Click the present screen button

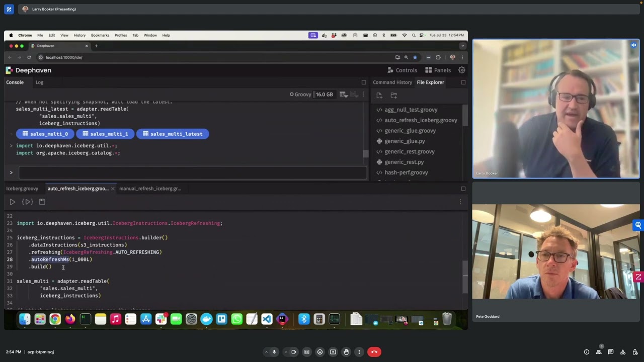(x=333, y=352)
